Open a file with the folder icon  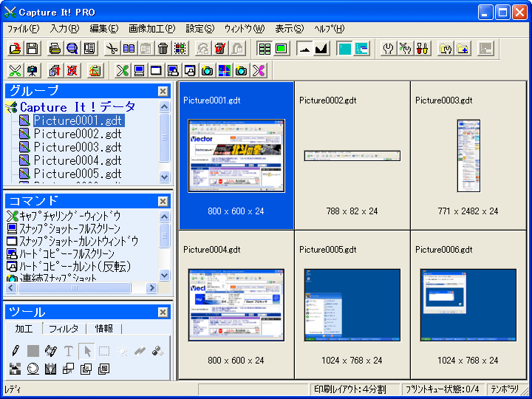tap(16, 49)
